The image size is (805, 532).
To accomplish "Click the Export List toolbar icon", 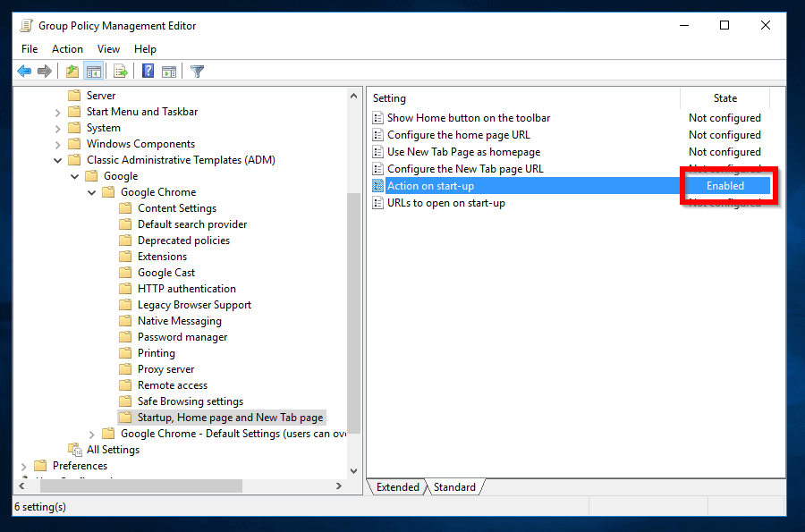I will click(x=120, y=72).
